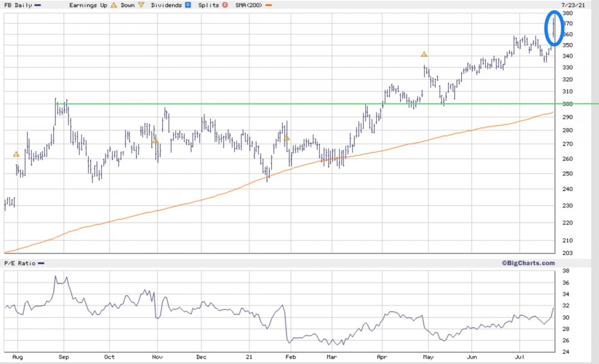Click the Splits red S legend icon
This screenshot has width=599, height=364.
[225, 5]
